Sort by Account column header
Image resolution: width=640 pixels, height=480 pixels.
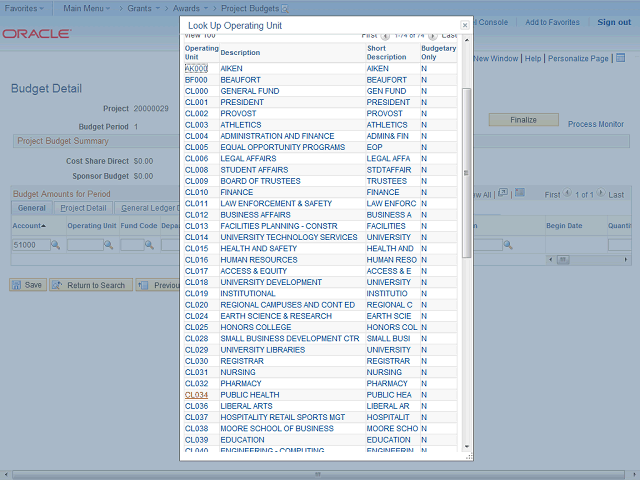pos(29,226)
